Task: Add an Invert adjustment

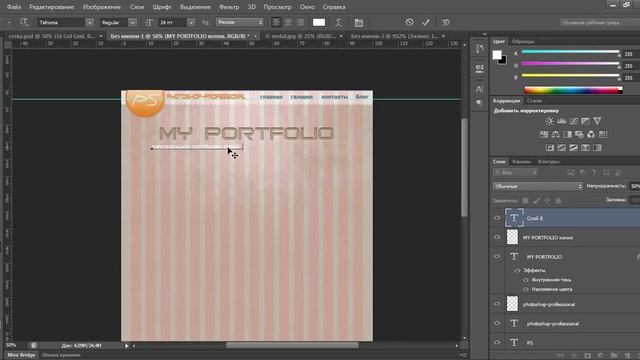Action: coord(550,148)
